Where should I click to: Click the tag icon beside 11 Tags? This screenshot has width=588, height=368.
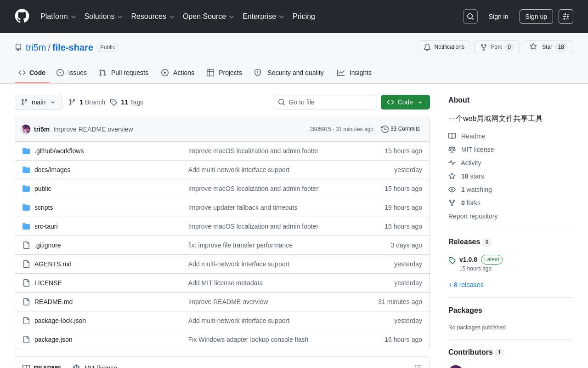[x=113, y=102]
